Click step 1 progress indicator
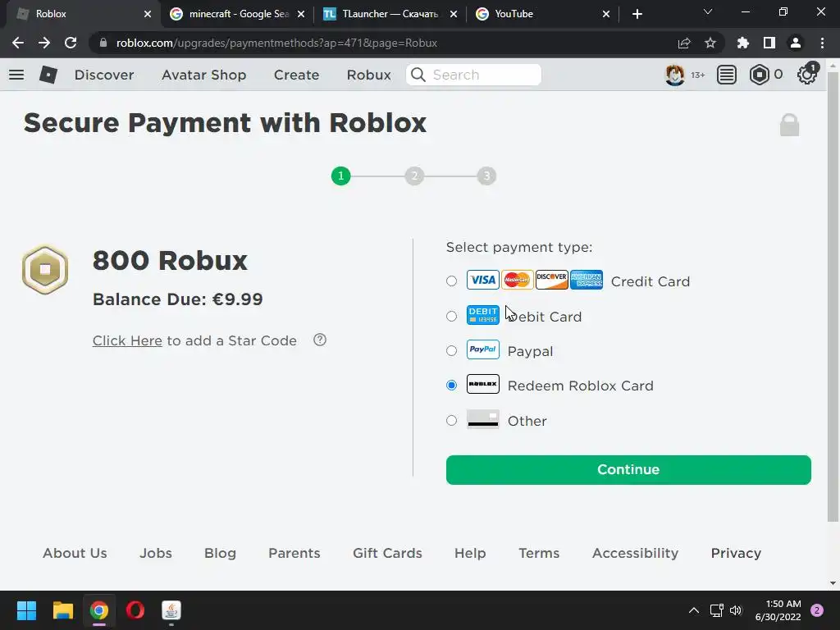 point(340,176)
